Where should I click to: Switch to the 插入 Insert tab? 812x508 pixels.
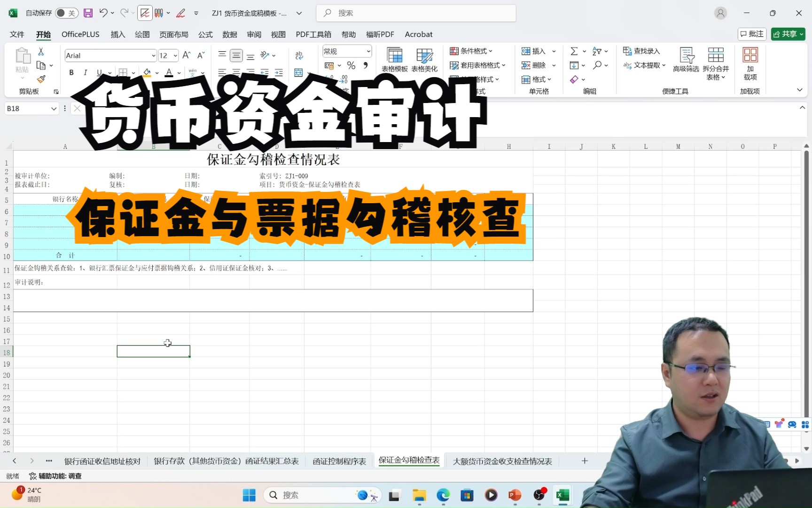117,34
